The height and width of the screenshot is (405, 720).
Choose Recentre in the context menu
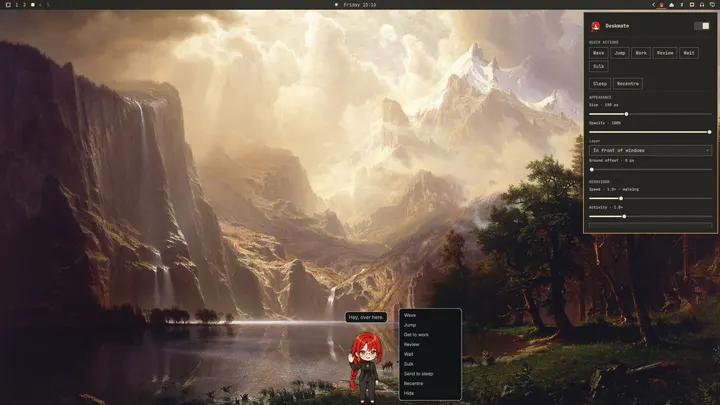430,383
